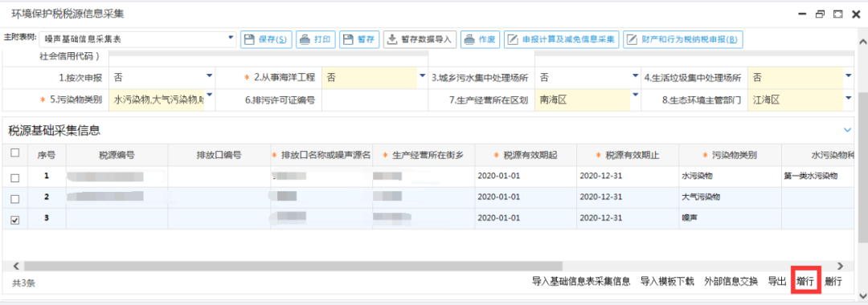This screenshot has height=305, width=868.
Task: Maximize the window with the maximize icon
Action: tap(838, 14)
